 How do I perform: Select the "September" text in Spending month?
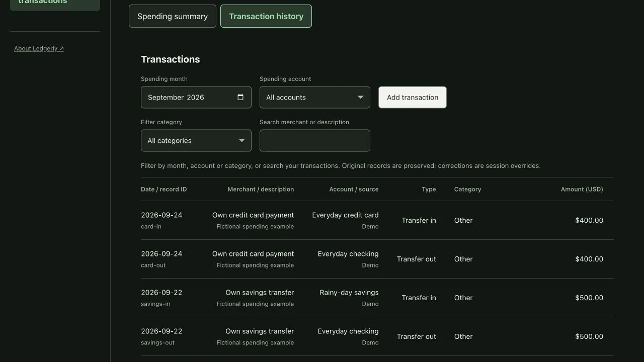click(x=166, y=98)
